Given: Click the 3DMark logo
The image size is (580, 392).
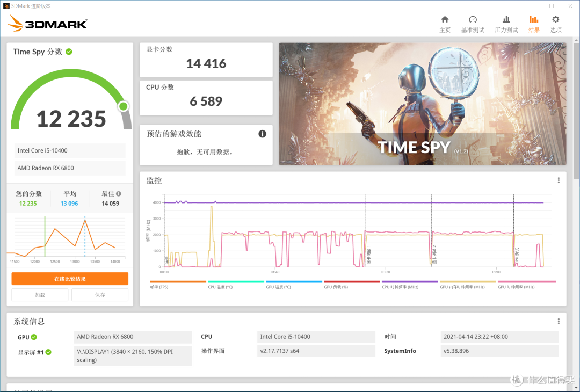Looking at the screenshot, I should pyautogui.click(x=47, y=23).
